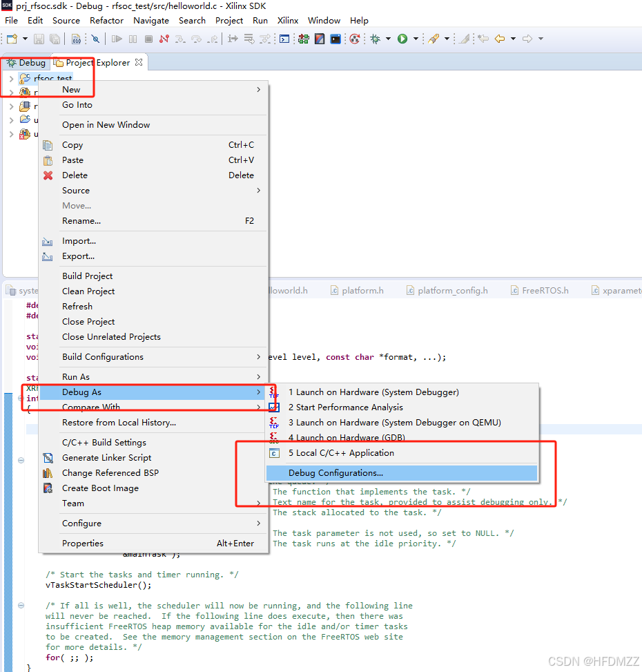Expand the rfsoc_test project tree node
642x672 pixels.
pos(12,79)
